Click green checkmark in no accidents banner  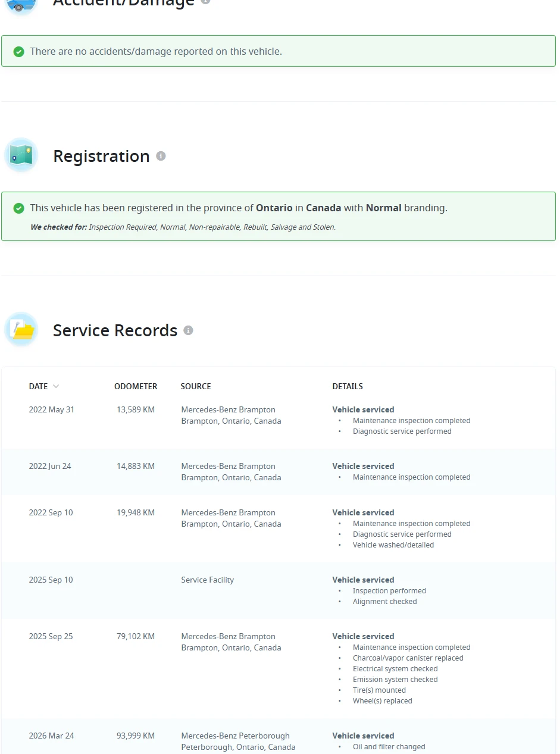coord(19,52)
